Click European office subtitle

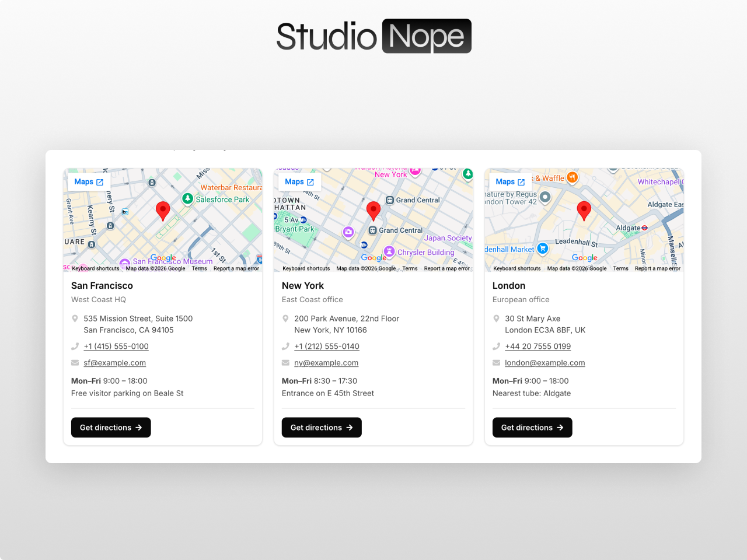521,300
